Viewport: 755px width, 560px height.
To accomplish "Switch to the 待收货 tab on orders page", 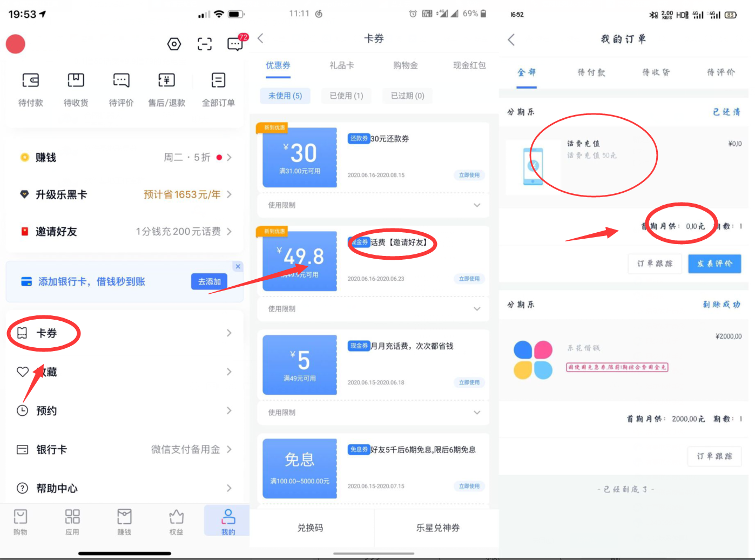I will pos(655,72).
